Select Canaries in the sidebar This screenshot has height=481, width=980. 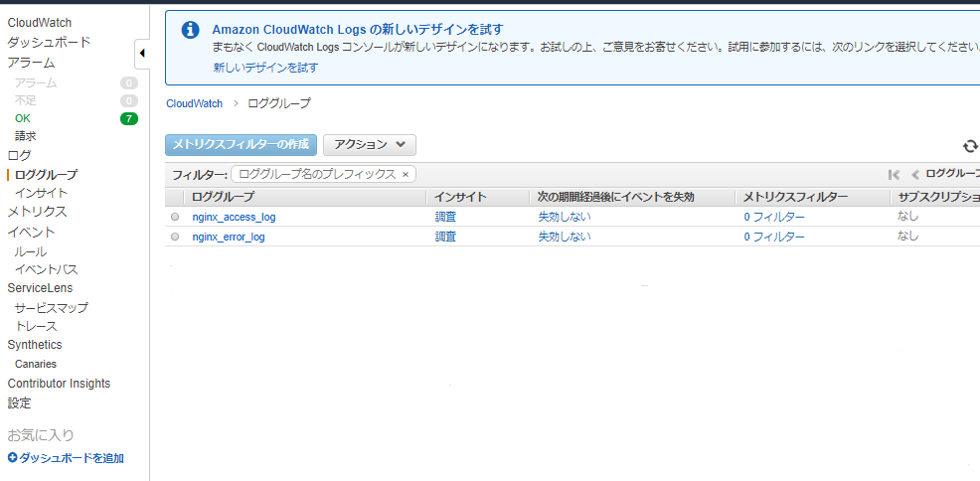click(x=36, y=364)
